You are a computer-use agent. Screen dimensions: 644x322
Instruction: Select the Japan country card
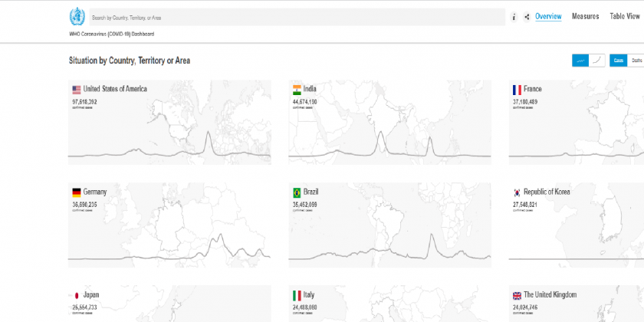click(90, 294)
